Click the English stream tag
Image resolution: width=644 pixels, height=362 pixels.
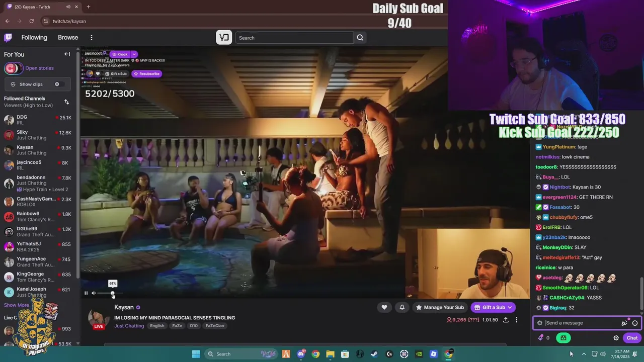pos(157,326)
